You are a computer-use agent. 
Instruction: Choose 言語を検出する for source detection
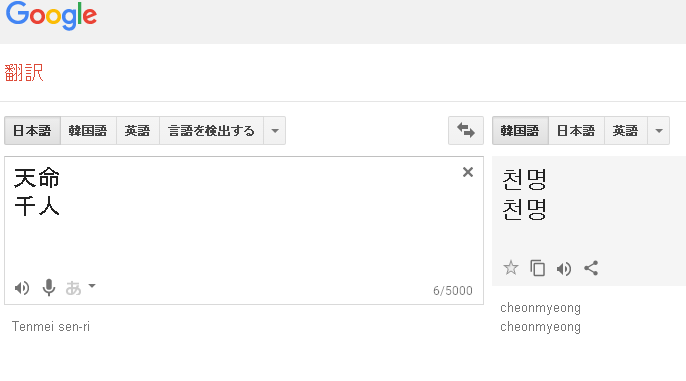(212, 130)
